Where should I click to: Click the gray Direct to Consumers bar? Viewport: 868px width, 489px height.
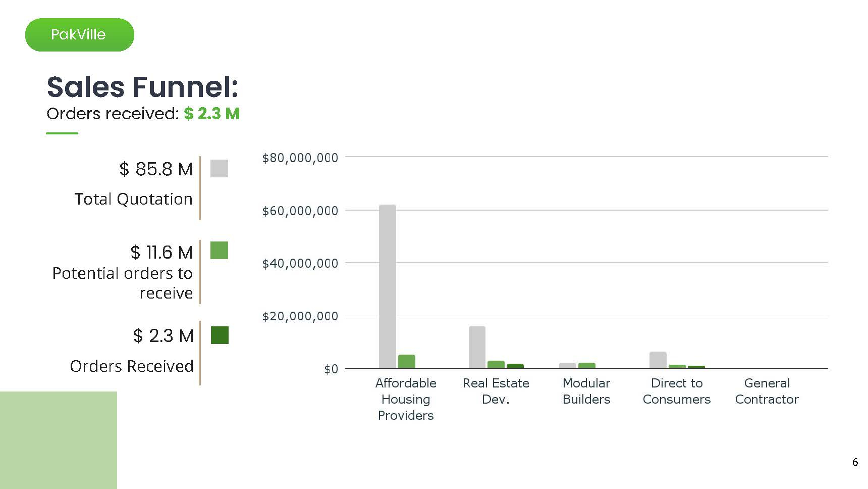658,360
